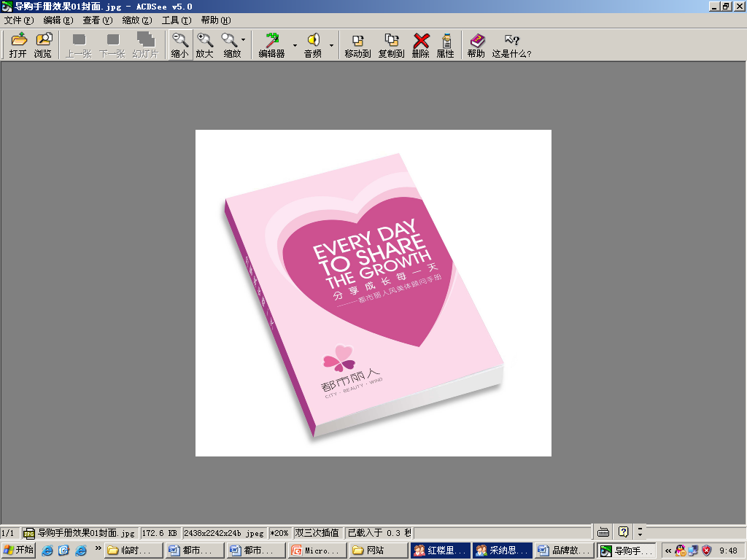Expand the Editor (编辑器) dropdown arrow
747x560 pixels.
pyautogui.click(x=295, y=45)
